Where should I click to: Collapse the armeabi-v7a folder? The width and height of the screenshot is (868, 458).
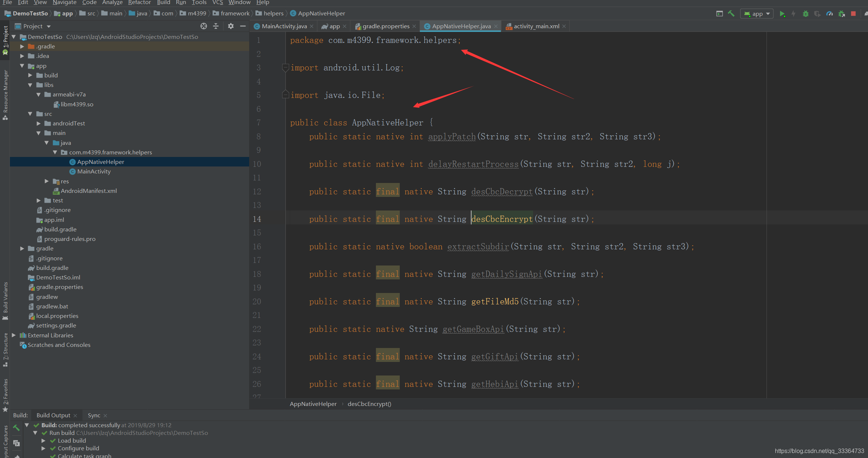[38, 94]
